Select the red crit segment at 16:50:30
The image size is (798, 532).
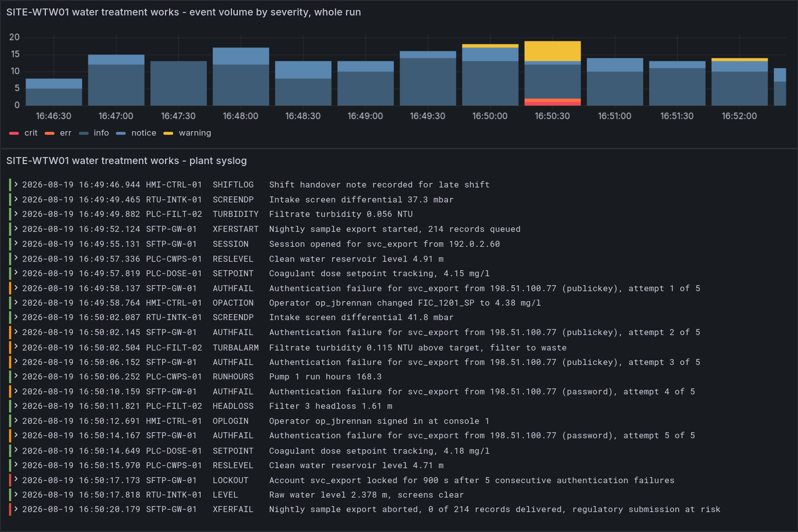[x=553, y=104]
